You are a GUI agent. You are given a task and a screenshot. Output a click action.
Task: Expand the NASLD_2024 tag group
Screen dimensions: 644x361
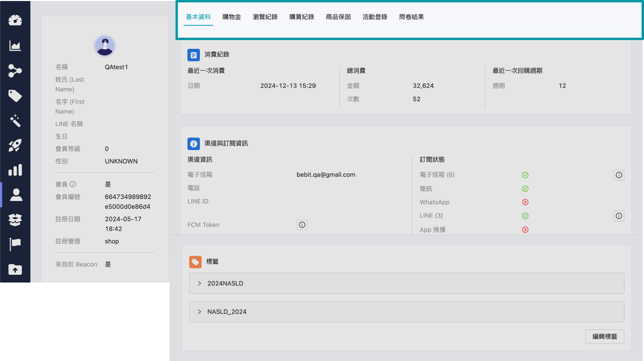click(x=200, y=312)
